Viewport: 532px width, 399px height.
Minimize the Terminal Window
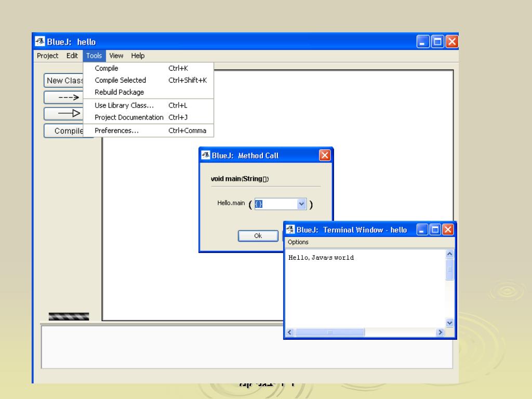(x=422, y=230)
